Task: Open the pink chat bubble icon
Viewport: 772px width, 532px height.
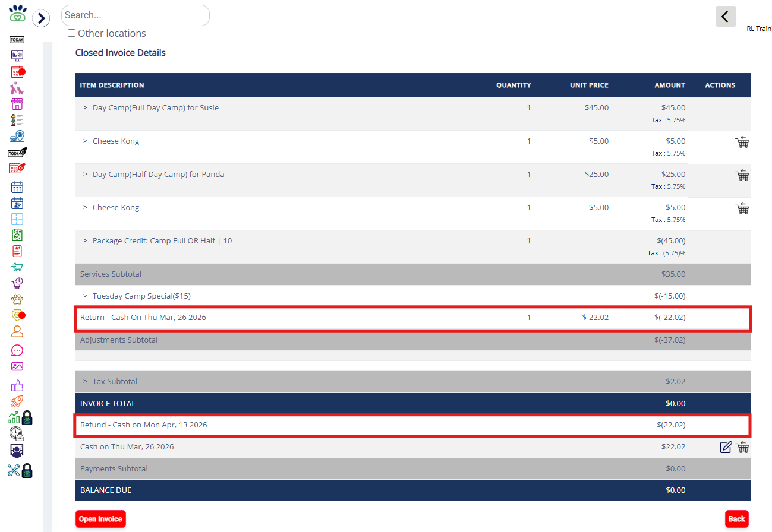Action: pyautogui.click(x=17, y=350)
